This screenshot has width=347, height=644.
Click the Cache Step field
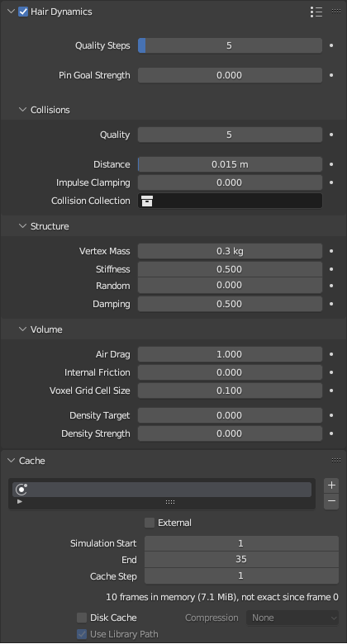click(241, 575)
